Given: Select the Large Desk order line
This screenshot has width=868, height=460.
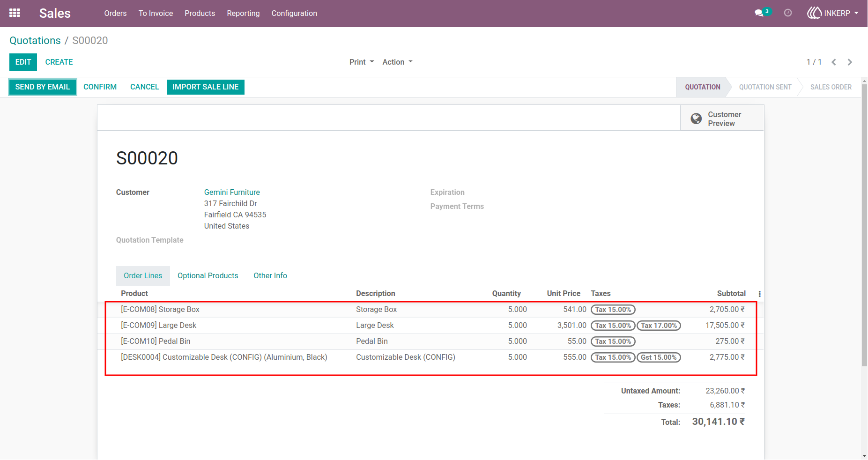Looking at the screenshot, I should (430, 326).
